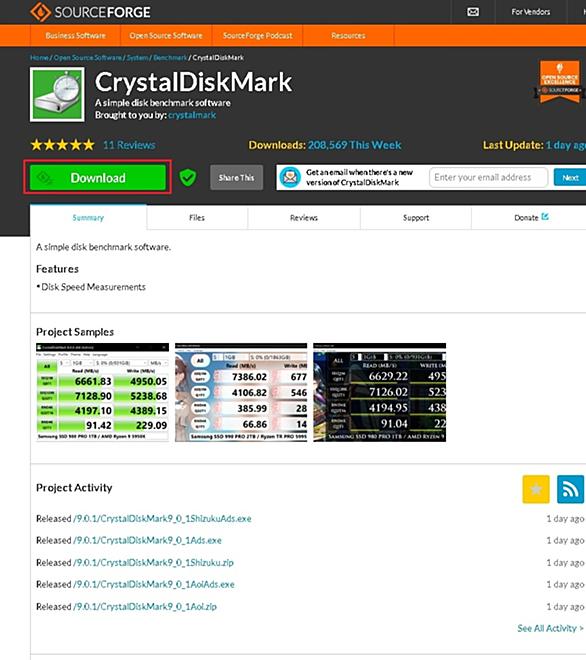Image resolution: width=586 pixels, height=660 pixels.
Task: Focus the email address input field
Action: click(488, 177)
